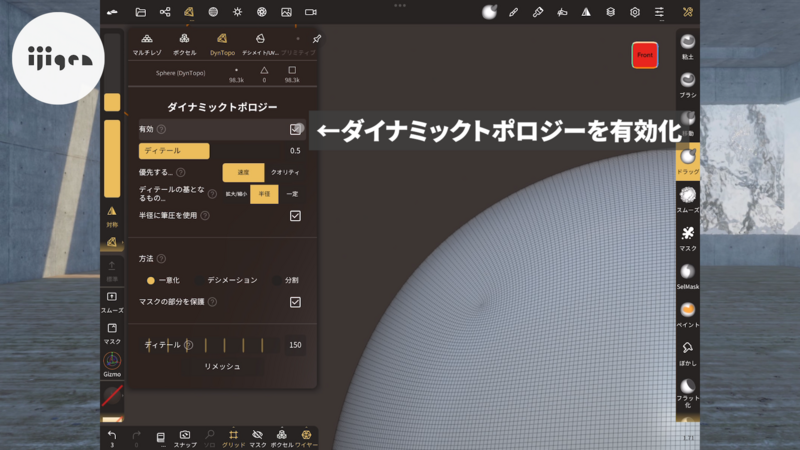Open the Layers stack menu
This screenshot has height=450, width=800.
[x=610, y=12]
